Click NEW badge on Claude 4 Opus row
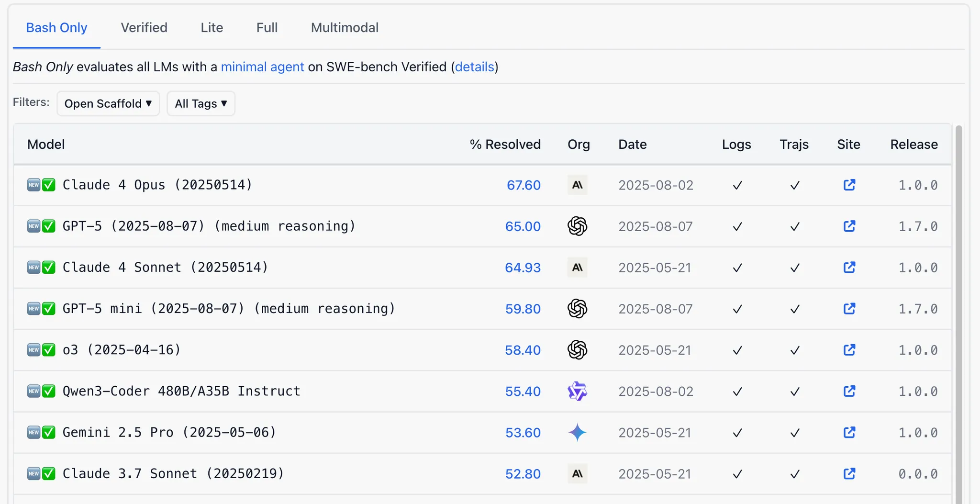The image size is (980, 504). 33,185
